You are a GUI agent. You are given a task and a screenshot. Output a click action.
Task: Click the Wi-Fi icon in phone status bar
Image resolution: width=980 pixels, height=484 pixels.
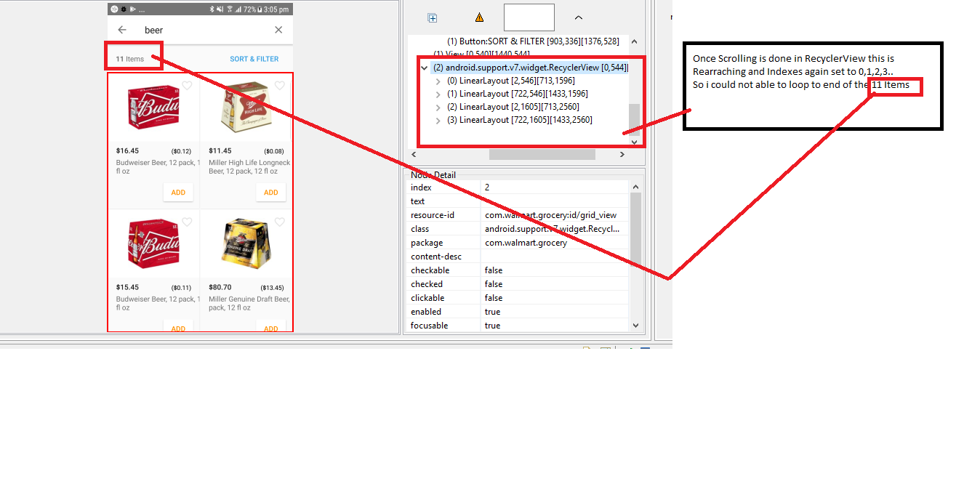coord(229,9)
